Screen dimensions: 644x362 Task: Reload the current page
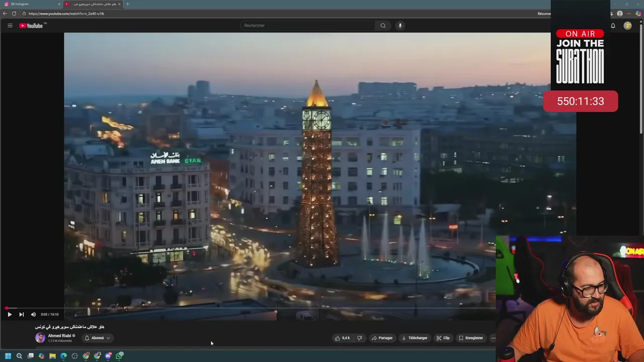[x=14, y=14]
